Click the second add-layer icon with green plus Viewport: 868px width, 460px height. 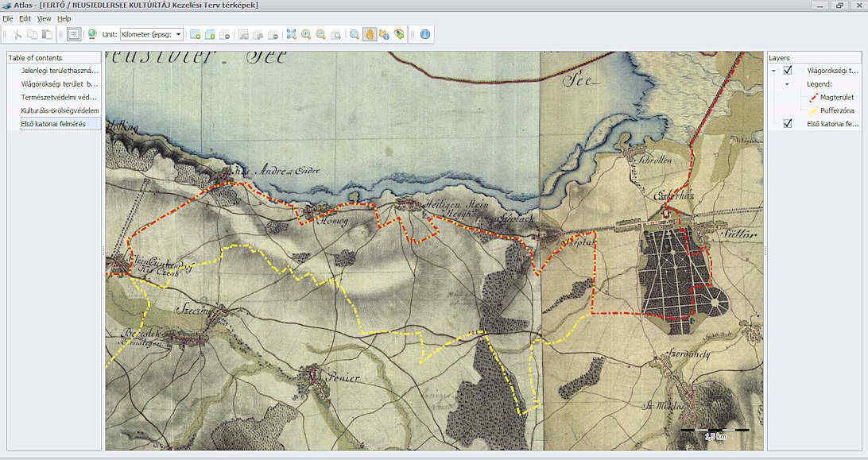click(x=210, y=34)
